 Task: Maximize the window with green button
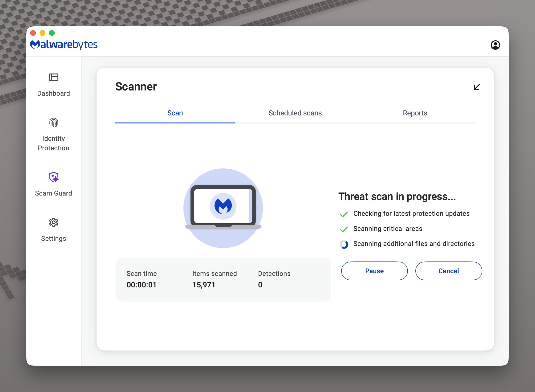tap(52, 33)
